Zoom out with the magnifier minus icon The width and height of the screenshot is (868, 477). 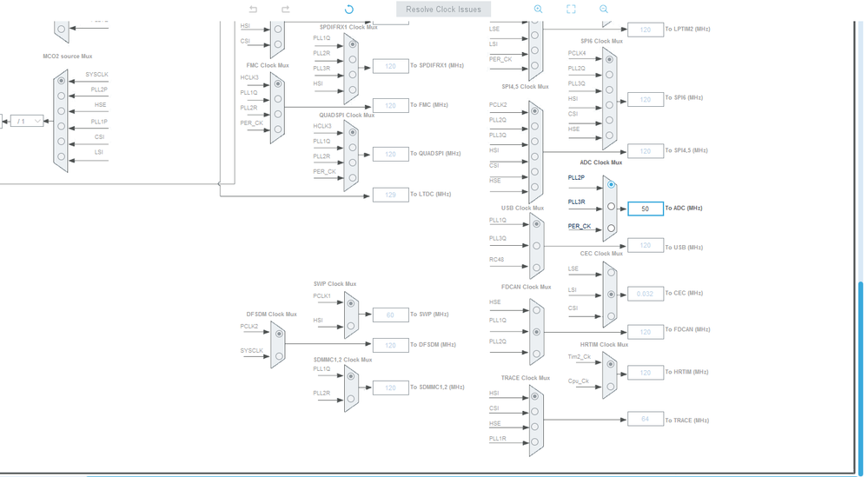point(603,9)
